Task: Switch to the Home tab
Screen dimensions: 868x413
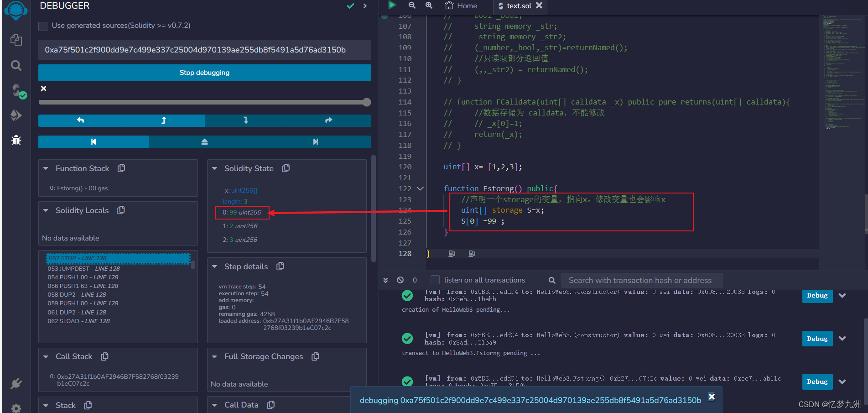Action: 461,6
